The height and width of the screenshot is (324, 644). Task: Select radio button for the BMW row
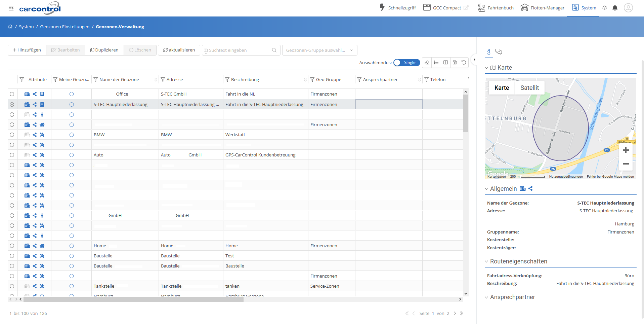tap(12, 135)
